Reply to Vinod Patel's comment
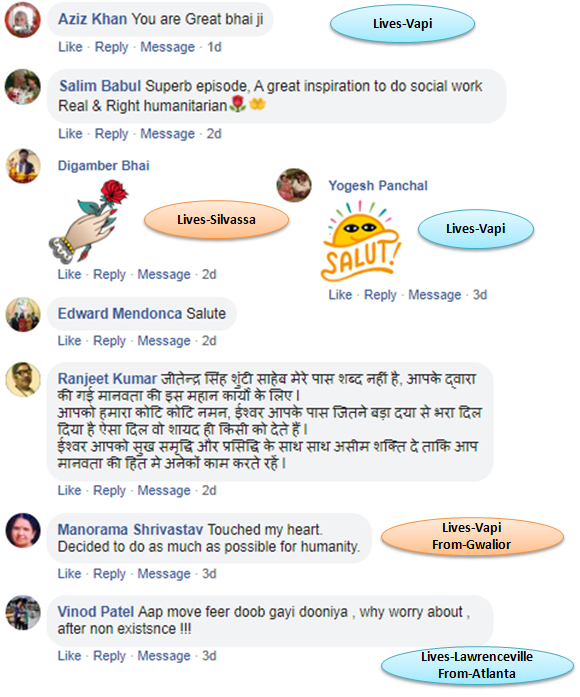The width and height of the screenshot is (580, 697). coord(109,656)
